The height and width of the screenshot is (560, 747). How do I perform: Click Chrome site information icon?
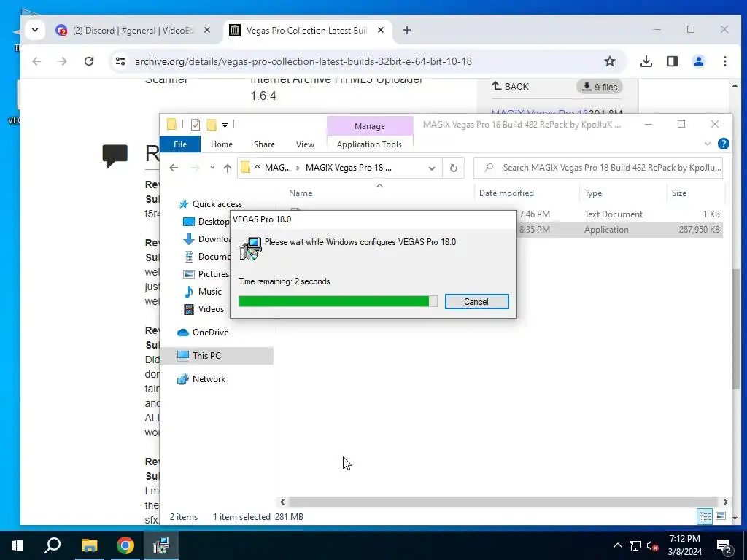click(120, 61)
